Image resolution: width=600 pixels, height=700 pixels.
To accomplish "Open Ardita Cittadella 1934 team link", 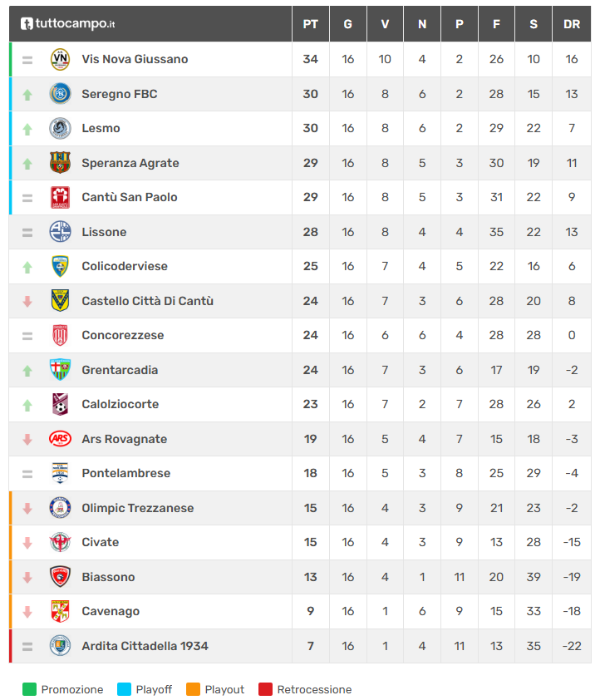I will pyautogui.click(x=145, y=646).
